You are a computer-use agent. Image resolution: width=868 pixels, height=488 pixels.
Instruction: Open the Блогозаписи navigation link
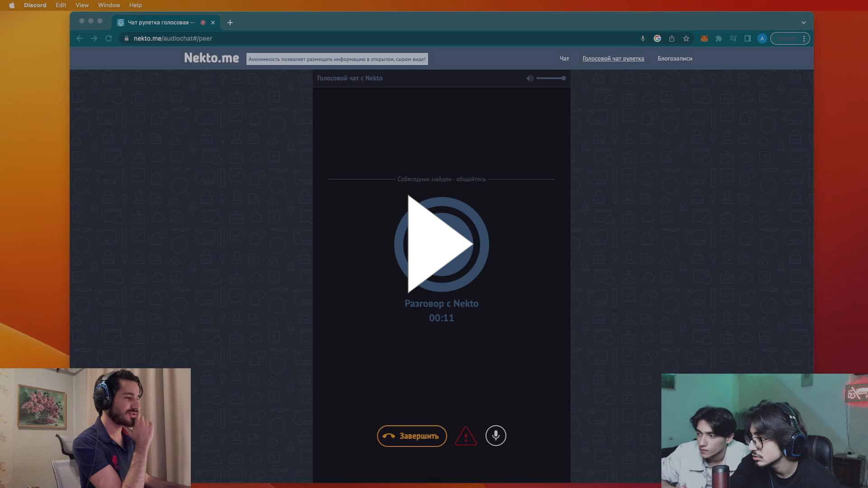[675, 59]
